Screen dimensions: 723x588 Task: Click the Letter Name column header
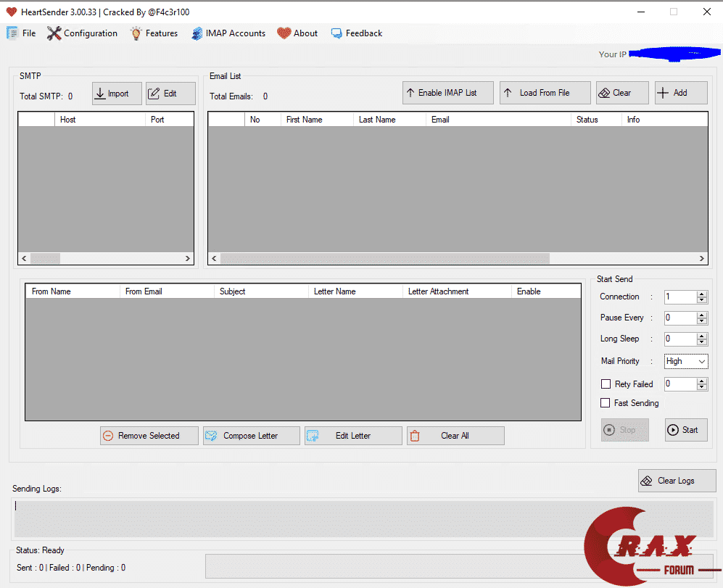click(x=355, y=291)
